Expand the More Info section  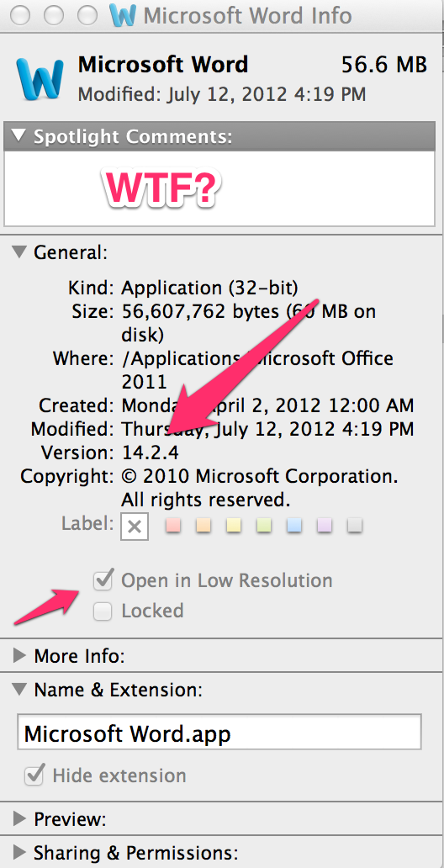click(19, 656)
